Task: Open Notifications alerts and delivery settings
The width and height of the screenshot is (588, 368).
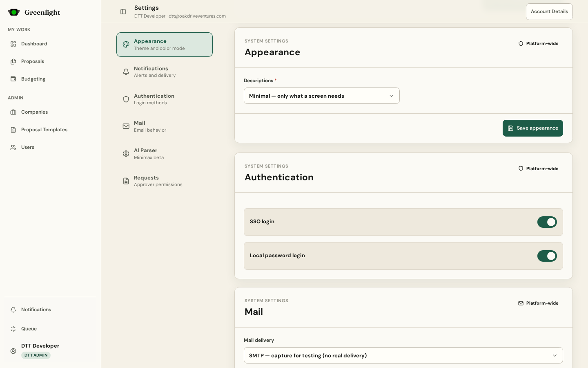Action: (x=165, y=72)
